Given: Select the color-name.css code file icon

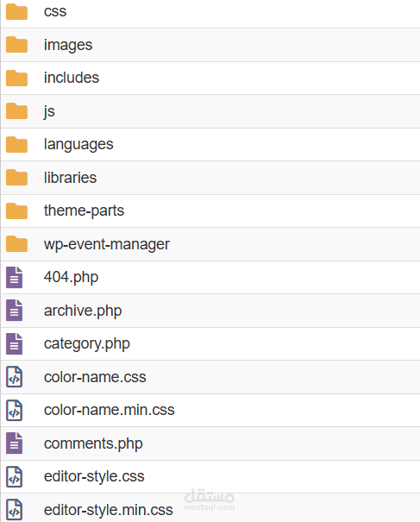Looking at the screenshot, I should pos(15,377).
